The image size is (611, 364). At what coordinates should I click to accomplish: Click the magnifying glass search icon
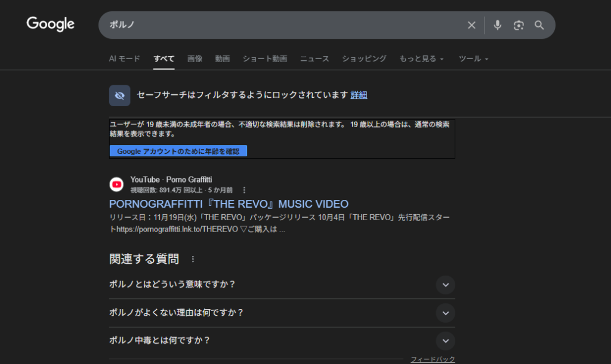(x=539, y=25)
